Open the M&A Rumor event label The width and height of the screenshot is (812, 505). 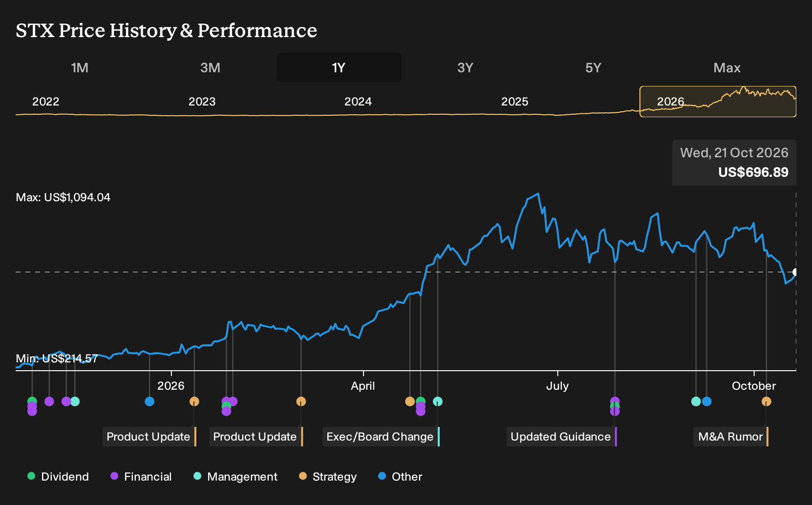coord(731,437)
